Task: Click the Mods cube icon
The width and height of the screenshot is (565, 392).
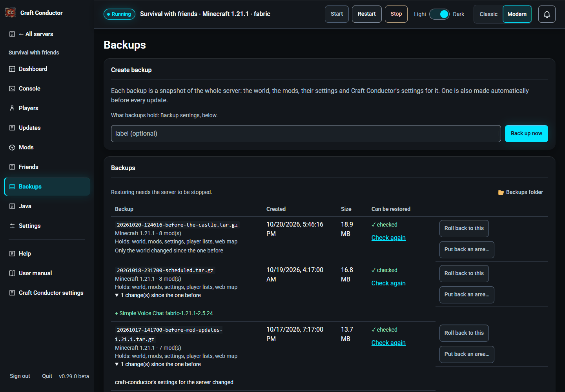Action: coord(12,147)
